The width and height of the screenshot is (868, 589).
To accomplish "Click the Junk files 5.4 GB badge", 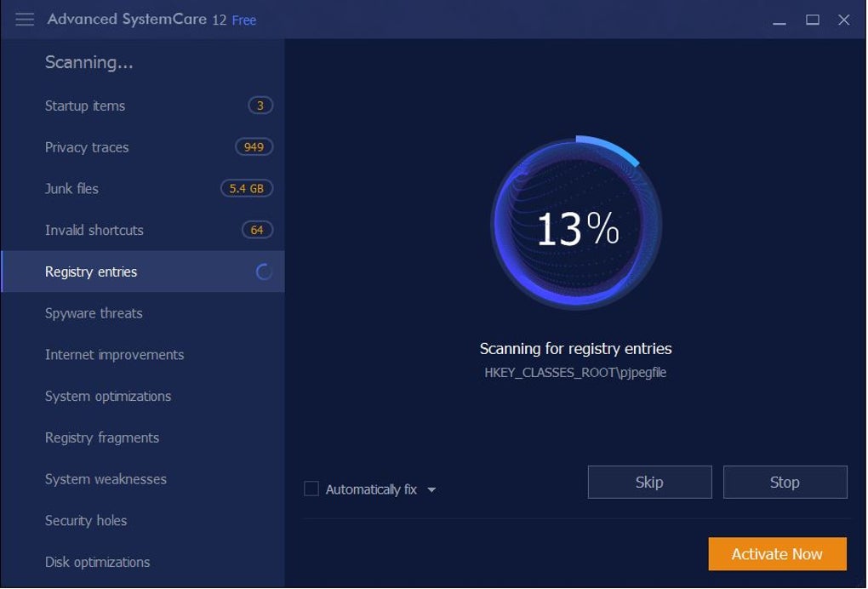I will 247,189.
